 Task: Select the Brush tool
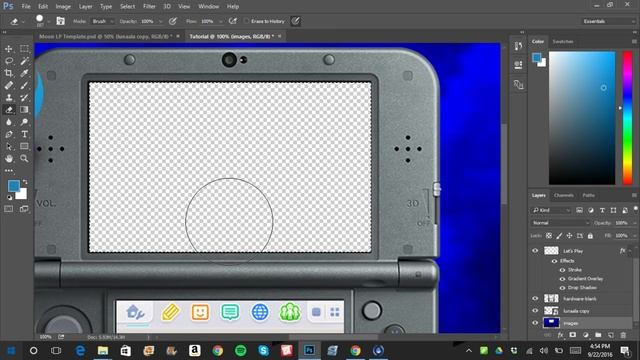click(x=24, y=85)
